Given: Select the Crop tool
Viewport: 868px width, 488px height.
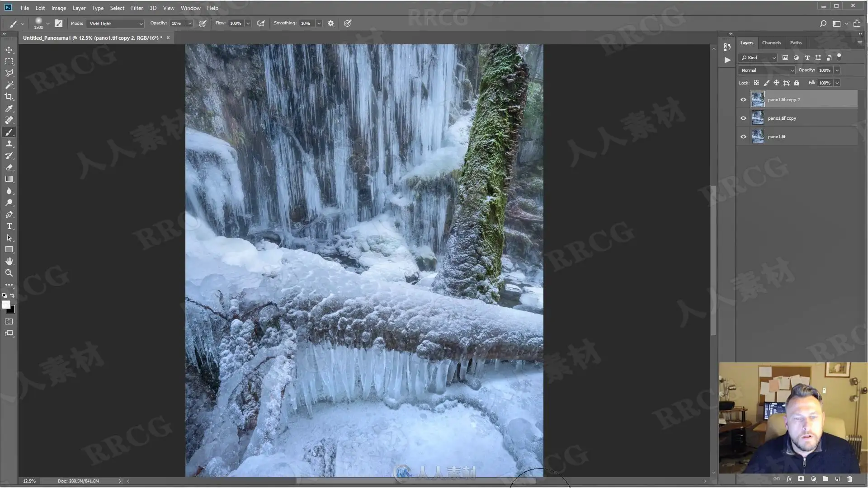Looking at the screenshot, I should (x=9, y=97).
